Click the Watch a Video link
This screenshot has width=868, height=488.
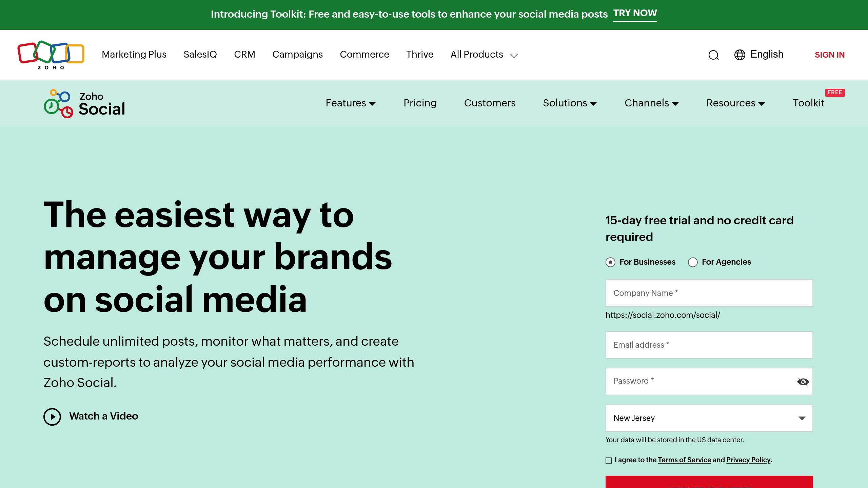[x=103, y=416]
